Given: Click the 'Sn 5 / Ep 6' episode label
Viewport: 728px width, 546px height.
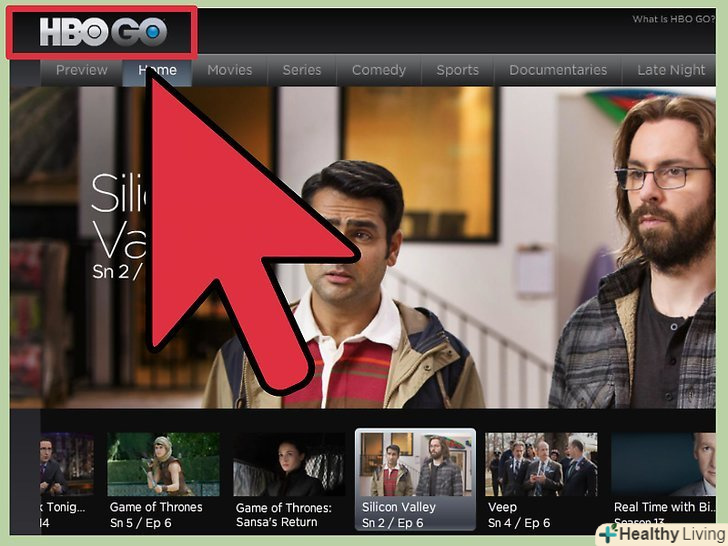Looking at the screenshot, I should coord(141,523).
